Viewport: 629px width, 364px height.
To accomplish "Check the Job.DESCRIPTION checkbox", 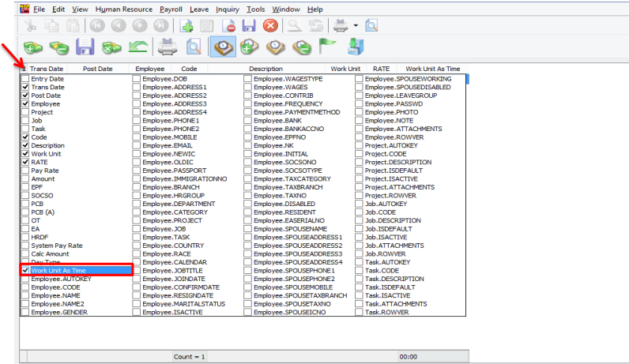I will 359,220.
